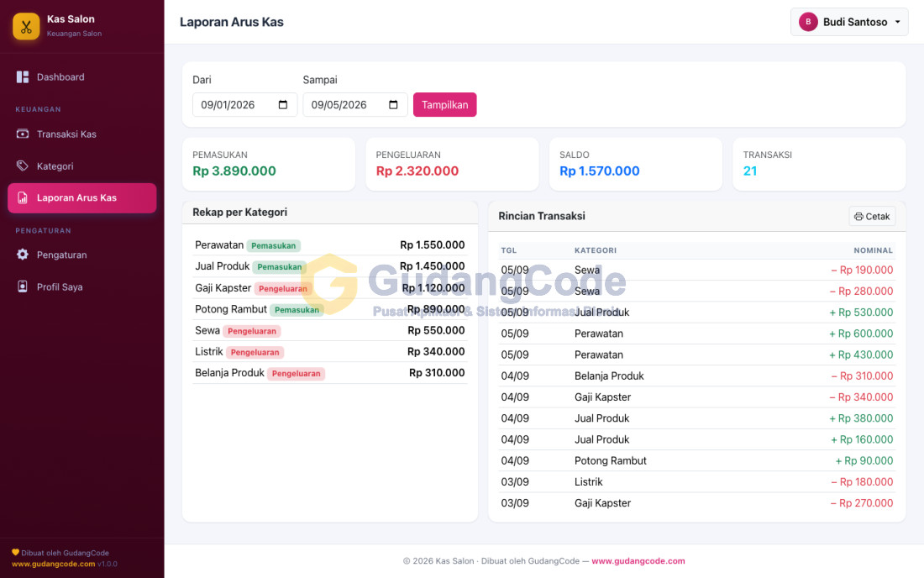This screenshot has width=924, height=578.
Task: Click the Sewa transaction of Rp 280.000
Action: click(x=697, y=291)
